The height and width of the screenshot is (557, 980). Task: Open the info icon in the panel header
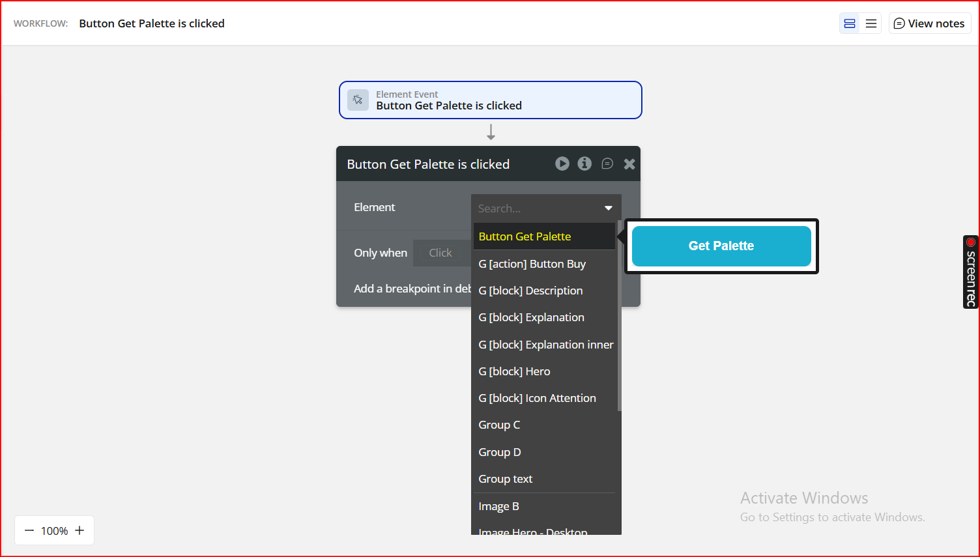point(584,164)
